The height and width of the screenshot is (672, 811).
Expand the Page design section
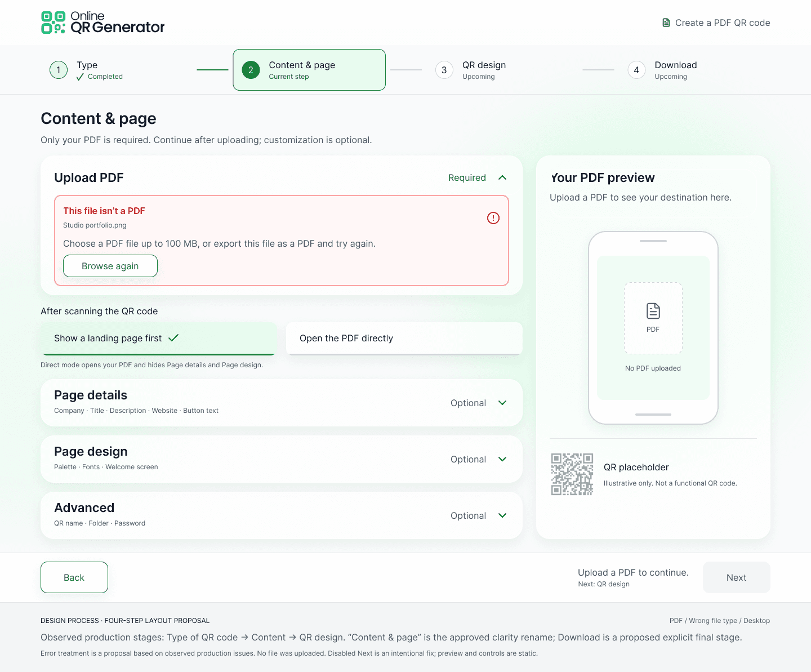(282, 459)
